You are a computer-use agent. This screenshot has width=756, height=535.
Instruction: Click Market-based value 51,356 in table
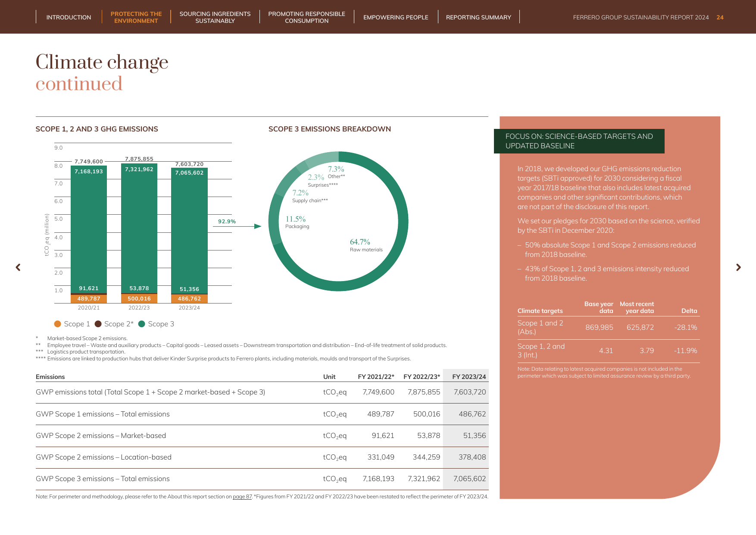[x=474, y=435]
